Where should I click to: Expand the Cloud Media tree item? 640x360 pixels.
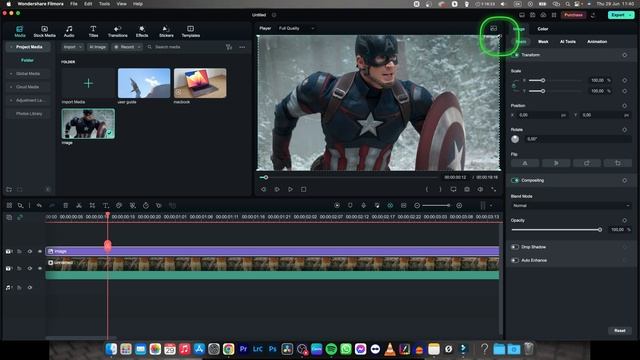[x=27, y=87]
